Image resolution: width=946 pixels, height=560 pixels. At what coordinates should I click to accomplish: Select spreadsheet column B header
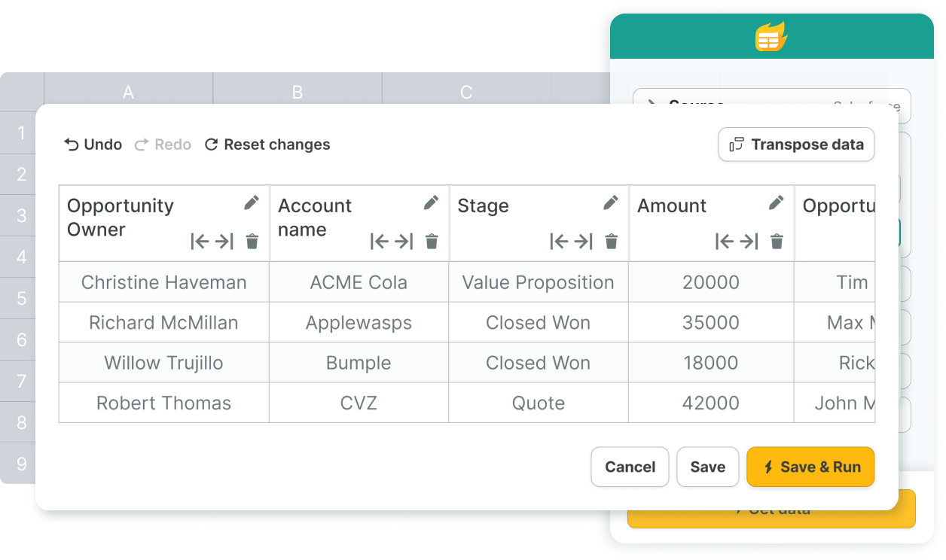298,92
